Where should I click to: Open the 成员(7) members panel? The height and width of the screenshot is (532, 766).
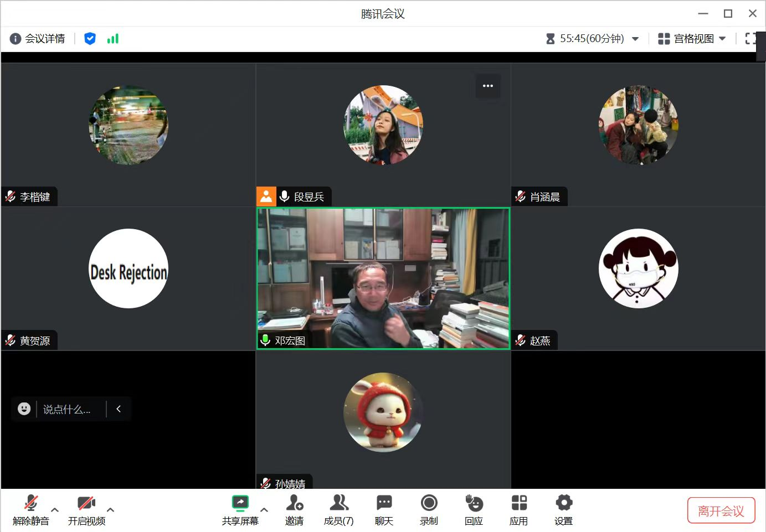[339, 510]
